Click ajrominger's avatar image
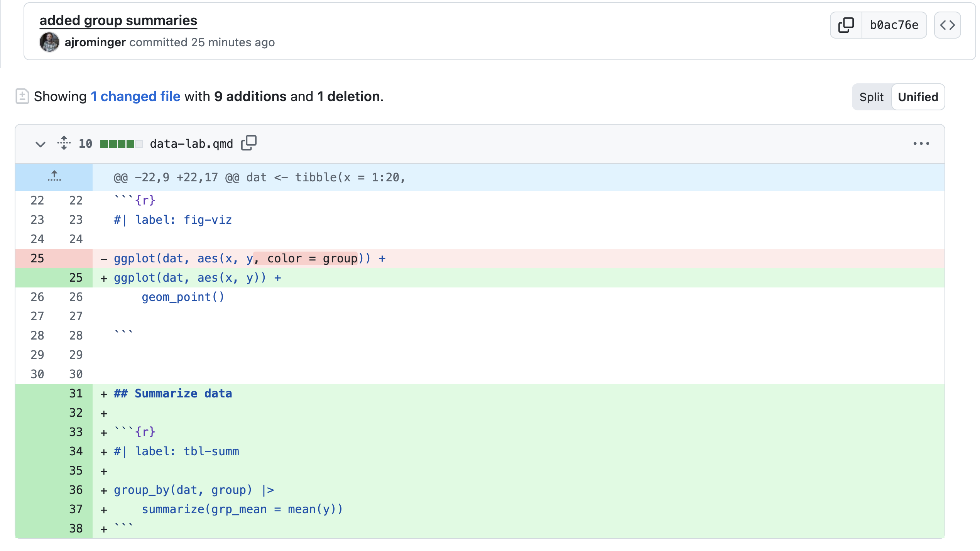Screen dimensions: 980x551 [49, 42]
